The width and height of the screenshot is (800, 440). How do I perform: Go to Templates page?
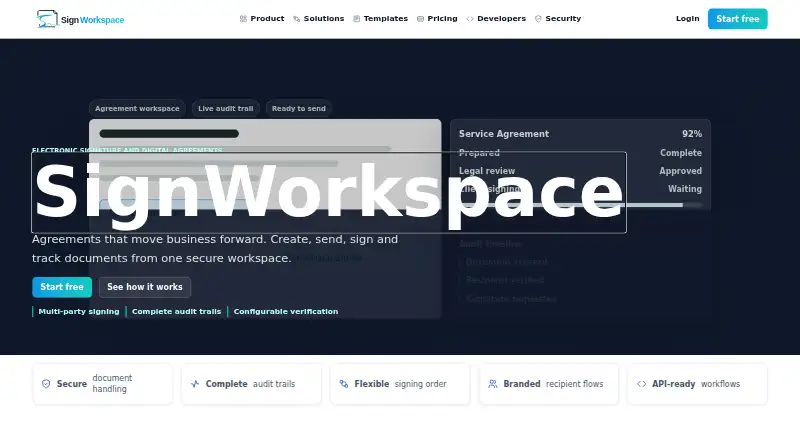coord(380,19)
